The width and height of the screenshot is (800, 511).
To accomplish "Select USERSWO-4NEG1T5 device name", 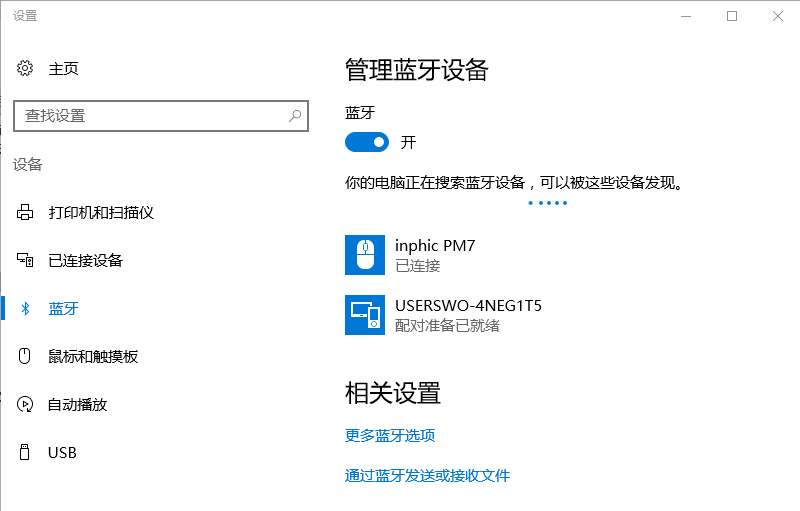I will tap(468, 305).
